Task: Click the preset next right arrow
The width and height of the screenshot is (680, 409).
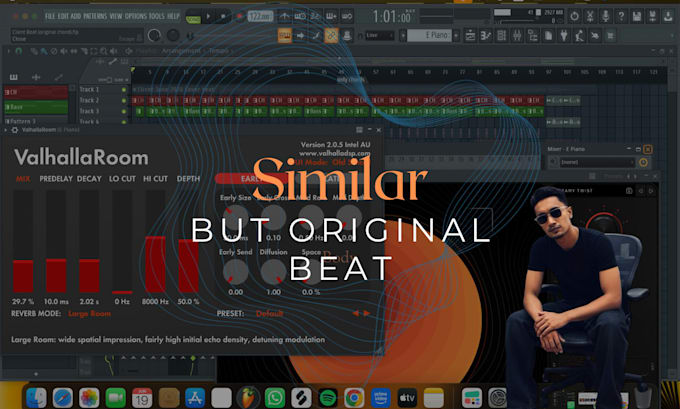Action: pos(367,313)
